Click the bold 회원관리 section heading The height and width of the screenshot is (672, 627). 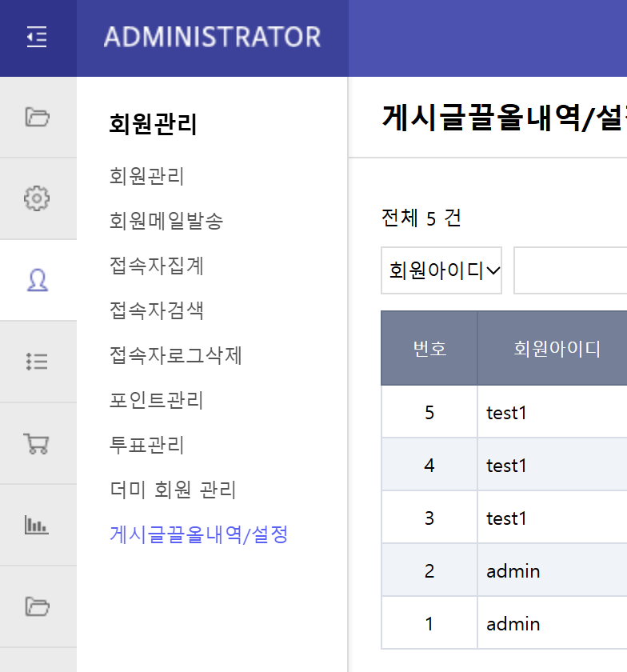coord(153,124)
